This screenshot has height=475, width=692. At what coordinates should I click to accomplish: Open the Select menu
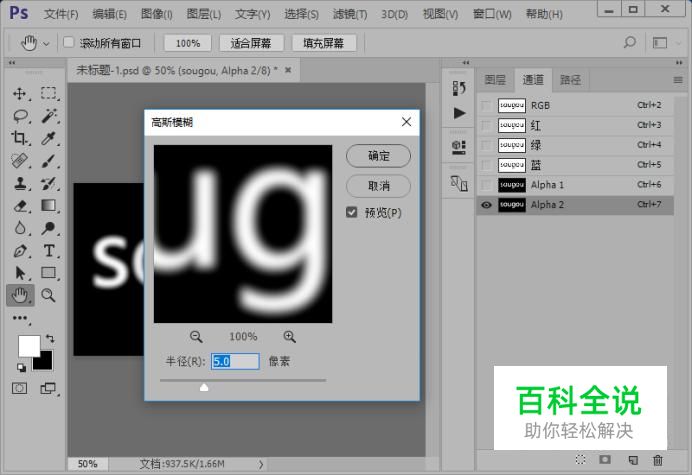click(x=301, y=15)
